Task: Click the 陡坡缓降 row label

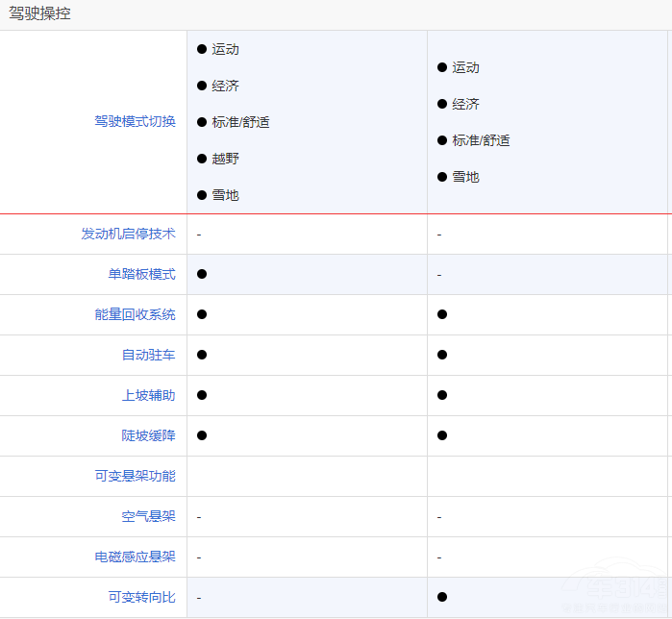Action: click(x=148, y=435)
